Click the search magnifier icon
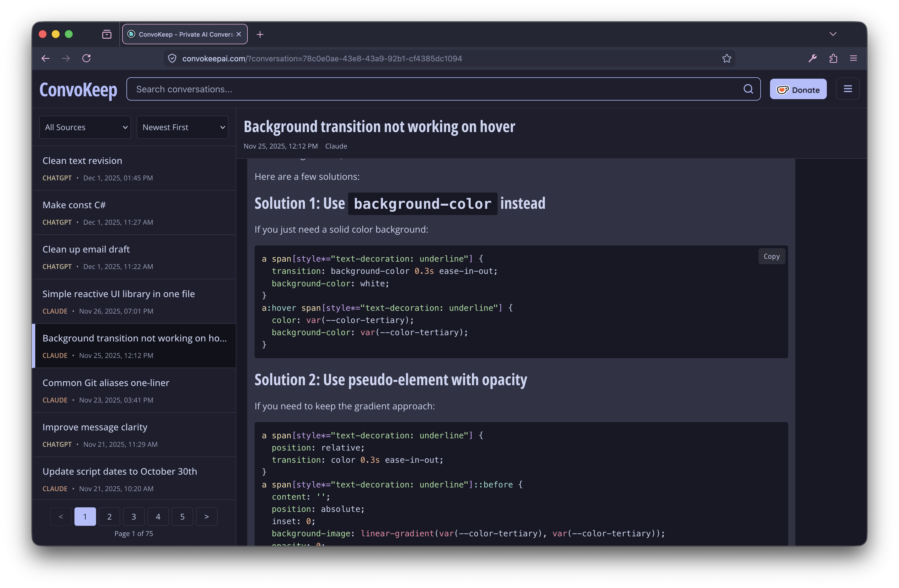The height and width of the screenshot is (588, 899). click(748, 89)
